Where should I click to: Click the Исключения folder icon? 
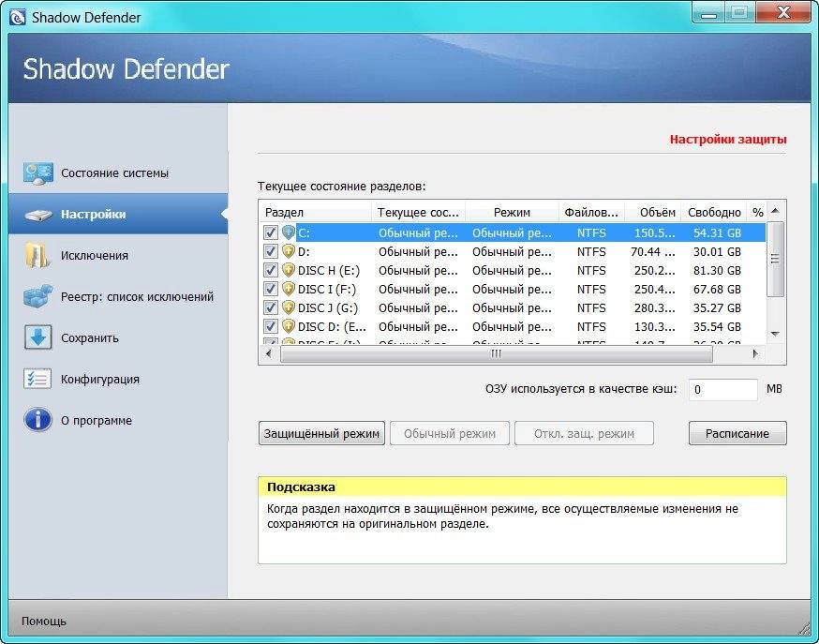37,255
